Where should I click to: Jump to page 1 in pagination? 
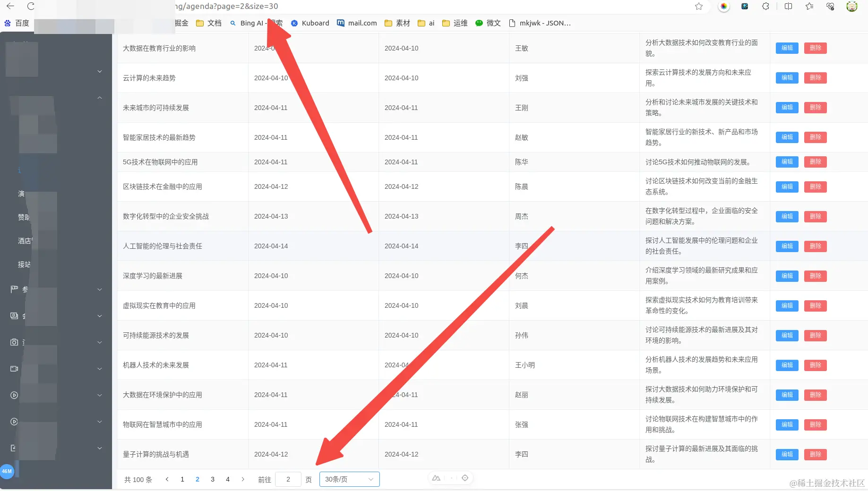(182, 479)
